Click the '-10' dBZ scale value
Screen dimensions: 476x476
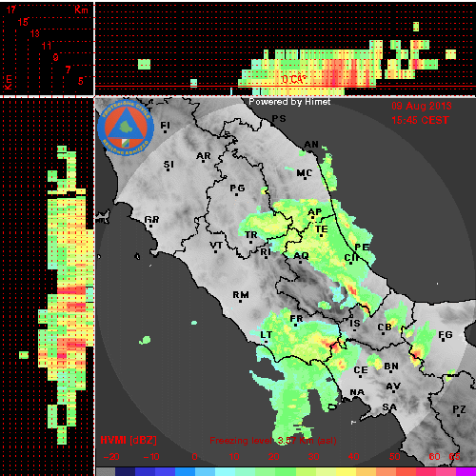point(151,457)
